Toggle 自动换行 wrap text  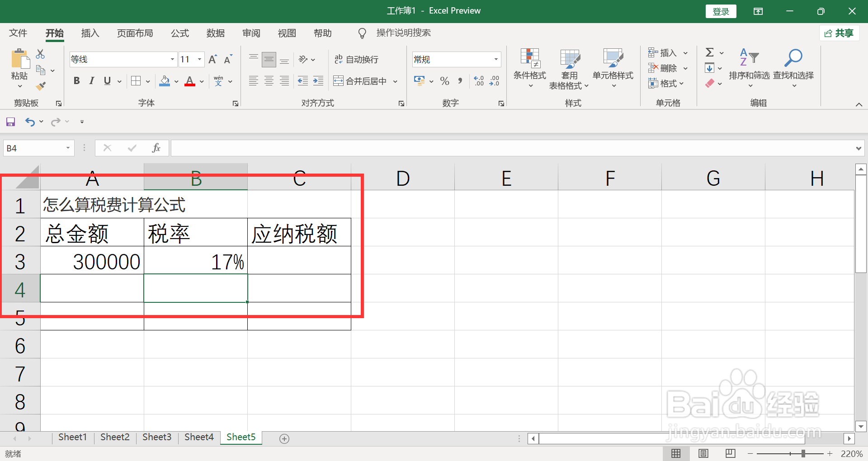(x=356, y=59)
